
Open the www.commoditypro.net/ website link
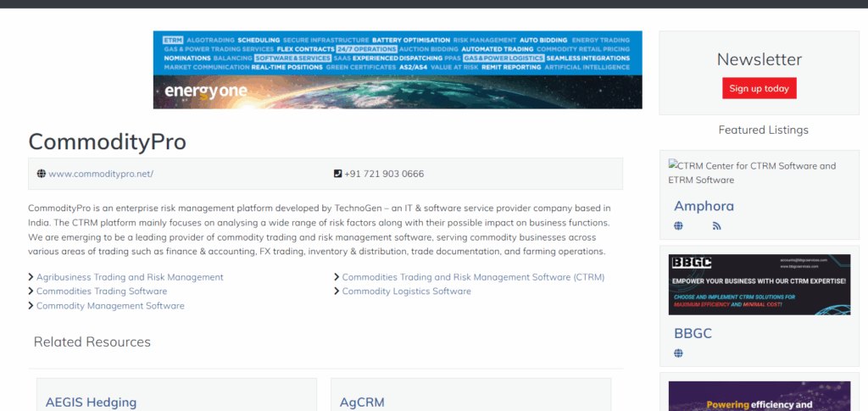click(101, 174)
